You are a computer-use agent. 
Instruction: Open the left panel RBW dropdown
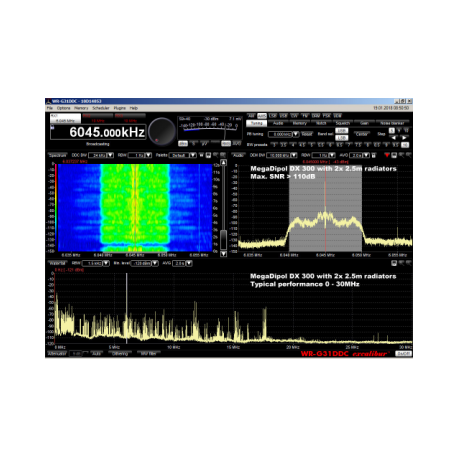pos(149,155)
